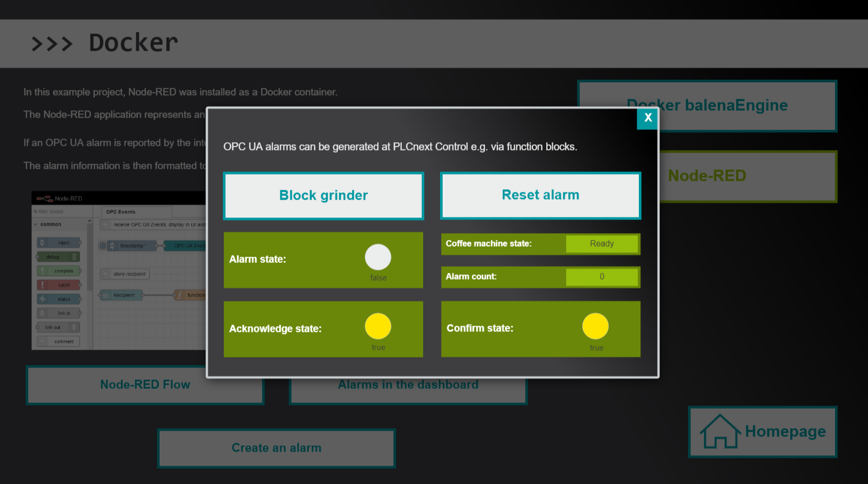
Task: Click the debug node in the palette
Action: tap(58, 257)
